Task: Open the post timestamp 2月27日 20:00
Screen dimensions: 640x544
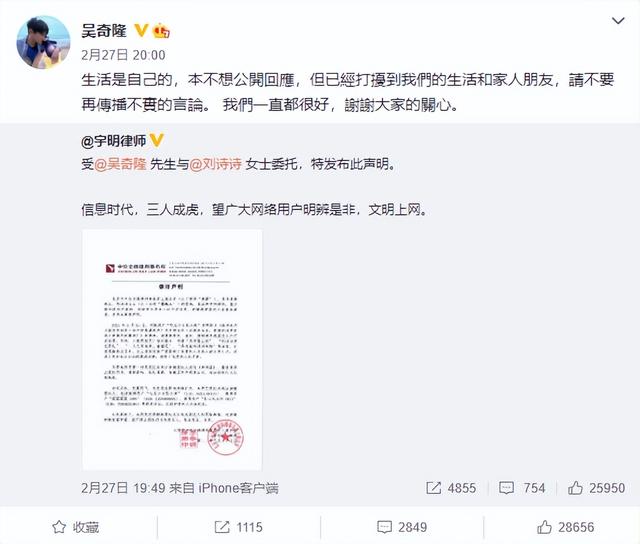Action: pyautogui.click(x=123, y=55)
